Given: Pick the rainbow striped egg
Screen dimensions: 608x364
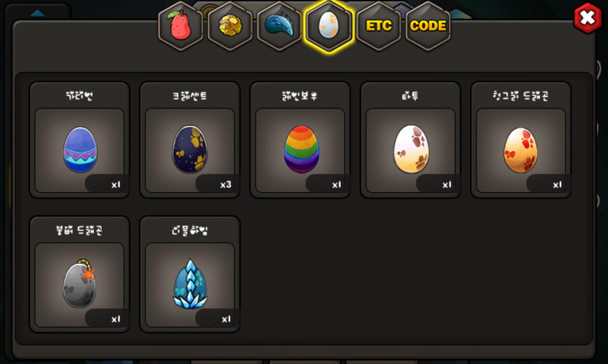Looking at the screenshot, I should point(301,150).
